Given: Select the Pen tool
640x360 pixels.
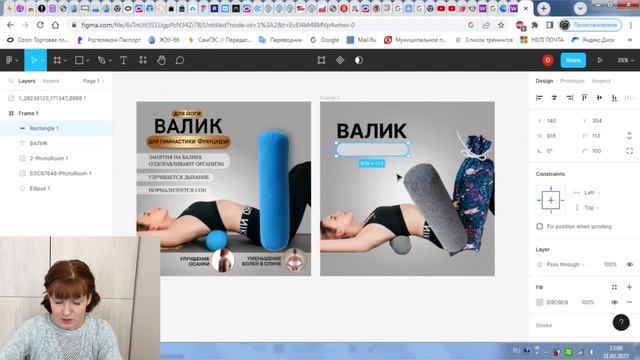Looking at the screenshot, I should point(101,60).
